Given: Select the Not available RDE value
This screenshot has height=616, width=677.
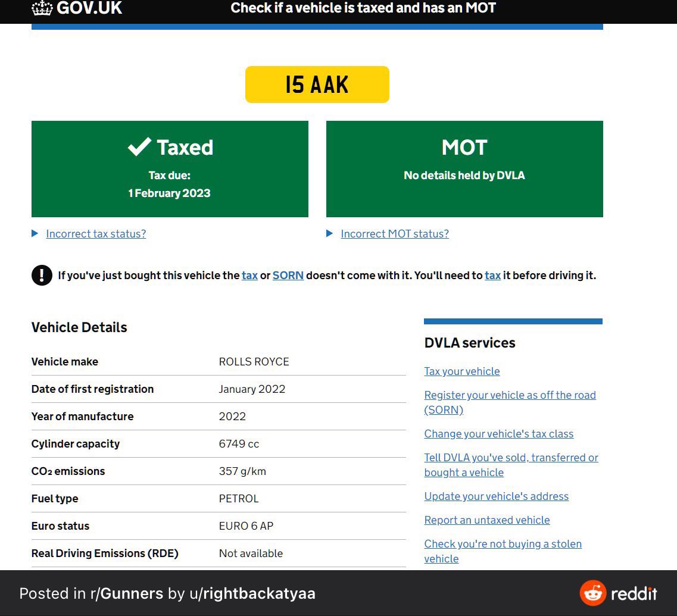Looking at the screenshot, I should coord(251,554).
